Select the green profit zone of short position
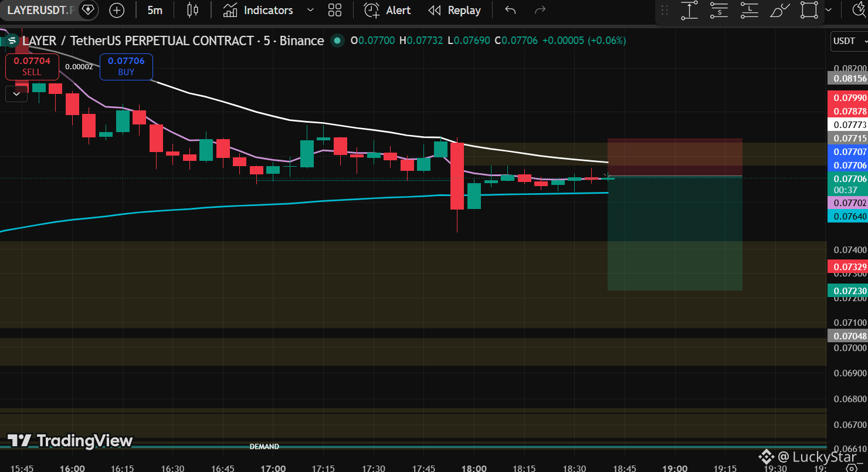The image size is (868, 472). tap(675, 233)
